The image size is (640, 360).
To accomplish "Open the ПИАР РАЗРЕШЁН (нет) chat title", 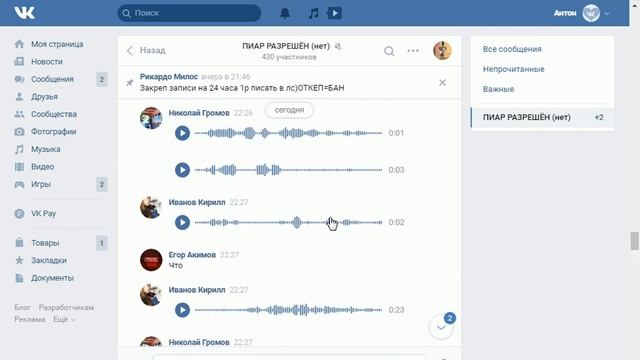I will click(286, 46).
